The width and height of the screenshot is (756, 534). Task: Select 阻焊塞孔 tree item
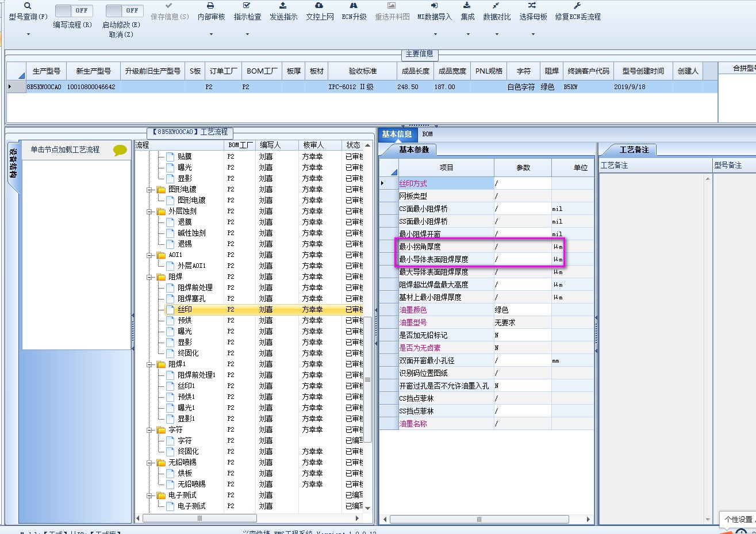(x=191, y=298)
